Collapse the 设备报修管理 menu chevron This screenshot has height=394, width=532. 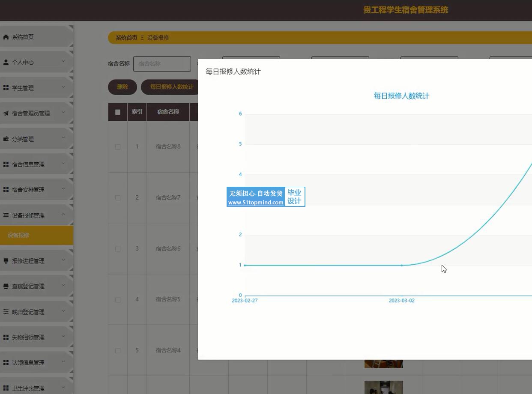[x=63, y=214]
